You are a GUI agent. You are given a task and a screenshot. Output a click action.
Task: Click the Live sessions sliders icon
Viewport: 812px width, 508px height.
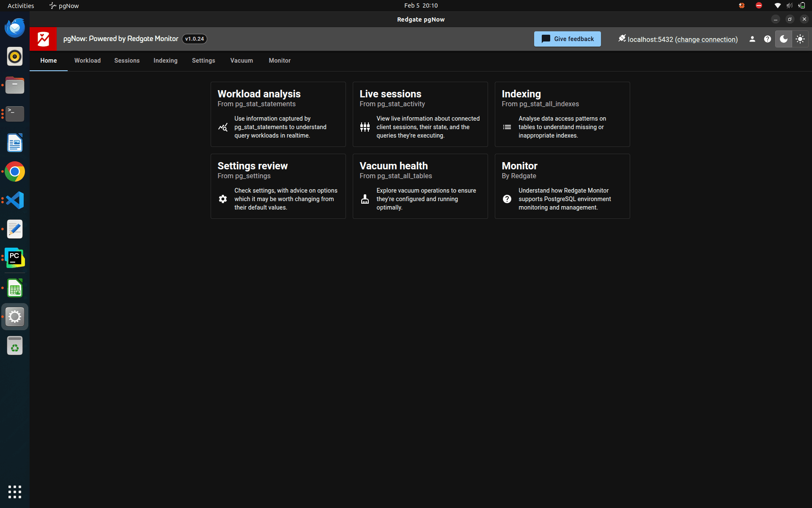(x=365, y=127)
